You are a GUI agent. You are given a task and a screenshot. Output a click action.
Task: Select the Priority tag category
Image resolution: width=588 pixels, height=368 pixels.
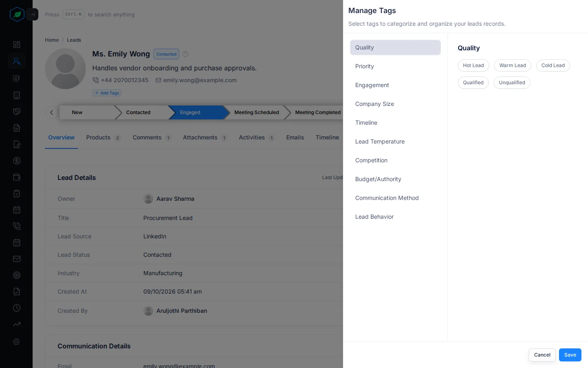point(395,66)
